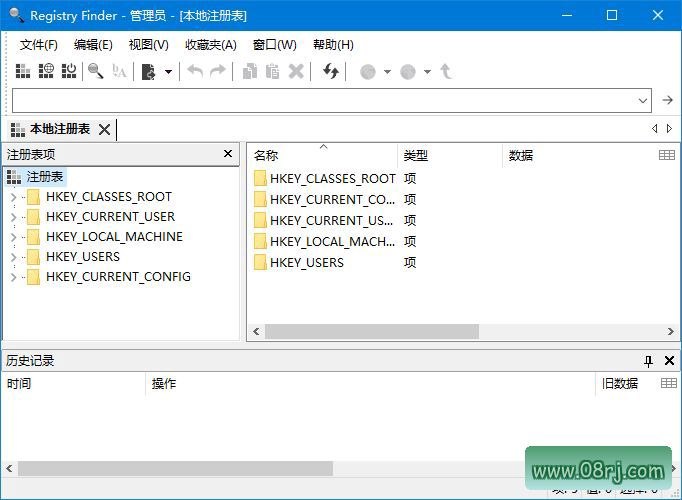Expand HKEY_CURRENT_USER in the tree
This screenshot has width=682, height=500.
[x=13, y=217]
